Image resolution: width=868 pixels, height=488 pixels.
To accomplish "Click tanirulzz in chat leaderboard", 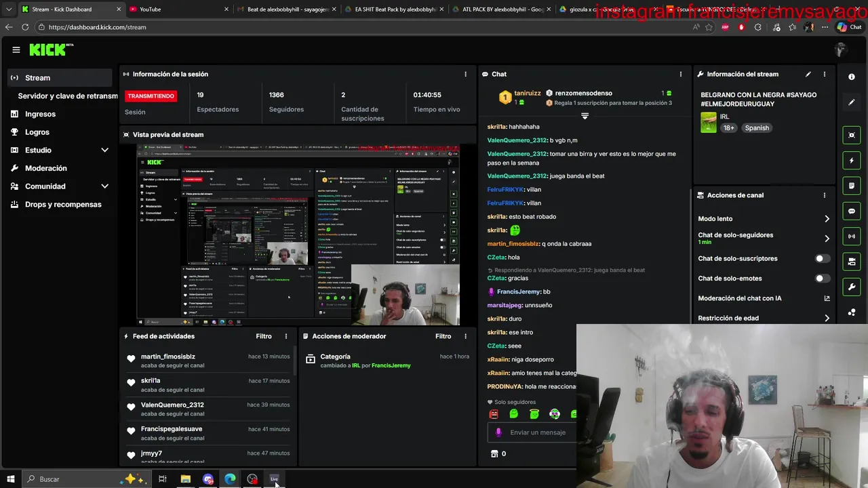I will (528, 94).
